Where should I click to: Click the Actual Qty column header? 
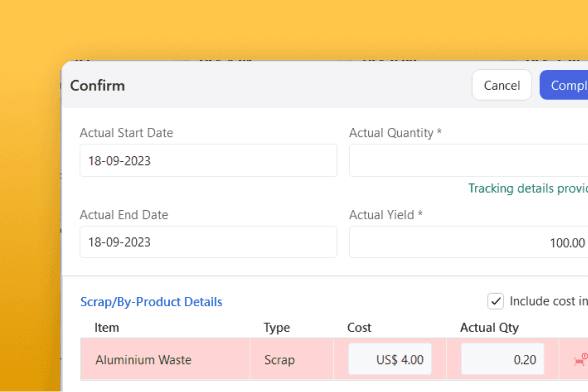(489, 327)
